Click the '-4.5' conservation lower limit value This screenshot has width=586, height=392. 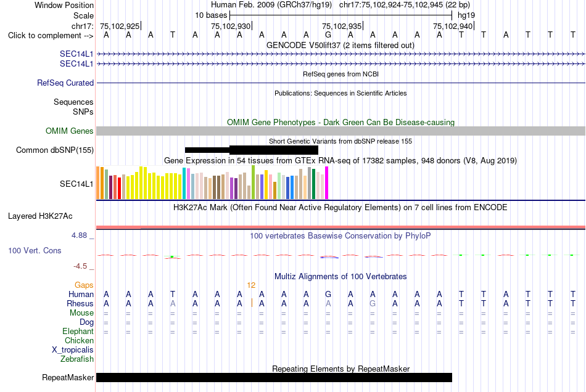coord(80,266)
